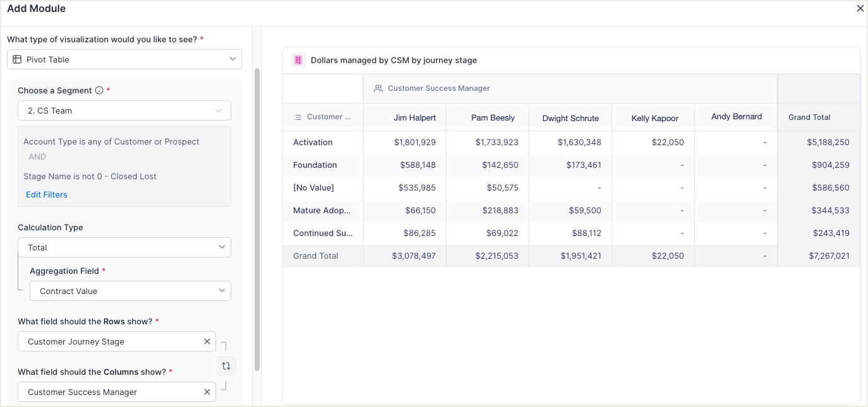
Task: Click the info icon beside Choose a Segment
Action: click(x=99, y=91)
